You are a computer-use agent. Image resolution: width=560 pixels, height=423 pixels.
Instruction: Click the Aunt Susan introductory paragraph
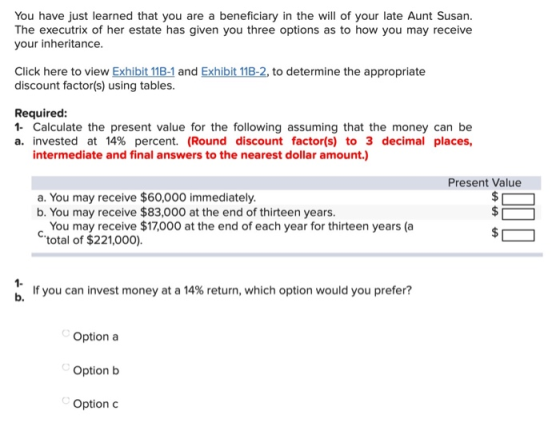(x=243, y=30)
